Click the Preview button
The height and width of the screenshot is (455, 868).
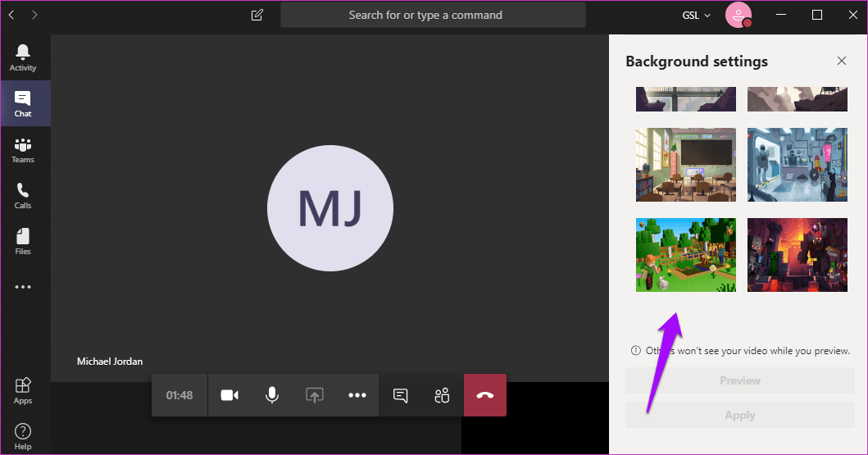click(x=740, y=380)
